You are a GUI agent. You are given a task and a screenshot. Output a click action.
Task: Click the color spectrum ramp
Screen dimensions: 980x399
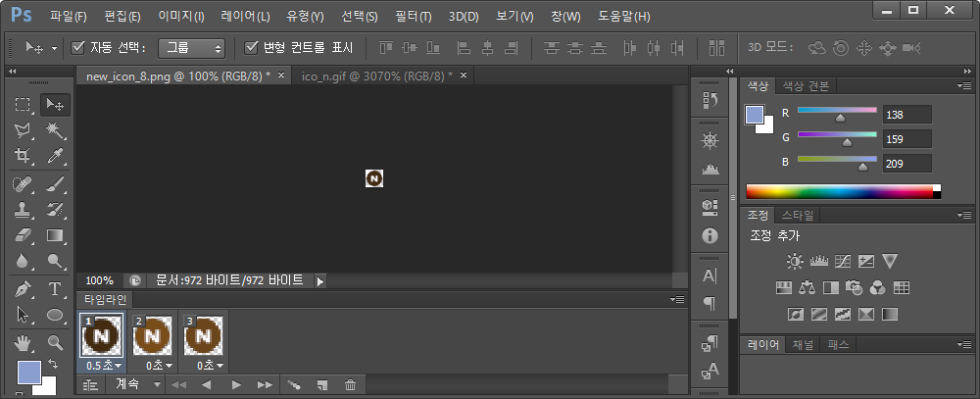[x=843, y=191]
